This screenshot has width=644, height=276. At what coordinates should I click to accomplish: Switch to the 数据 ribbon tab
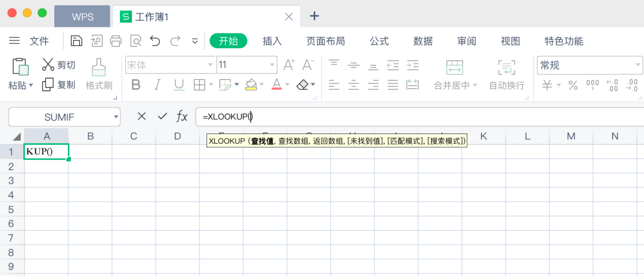tap(423, 41)
